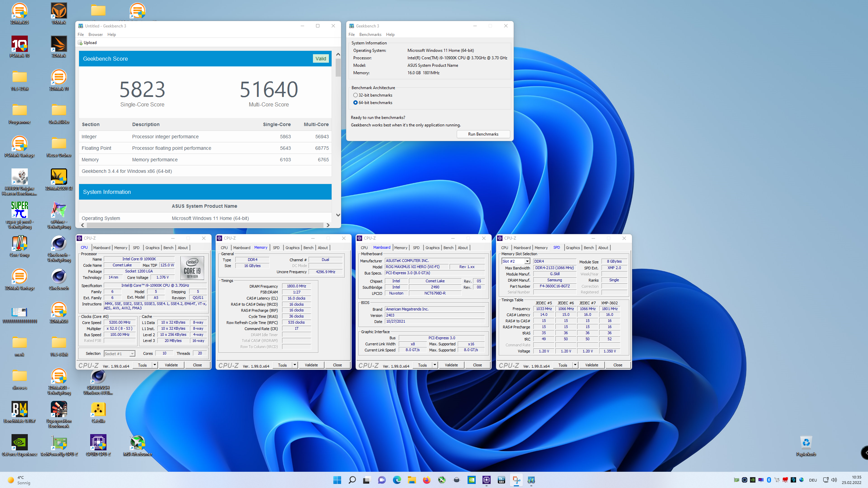Switch to Bench tab in CPU-Z Memory window
The image size is (868, 488).
(308, 248)
